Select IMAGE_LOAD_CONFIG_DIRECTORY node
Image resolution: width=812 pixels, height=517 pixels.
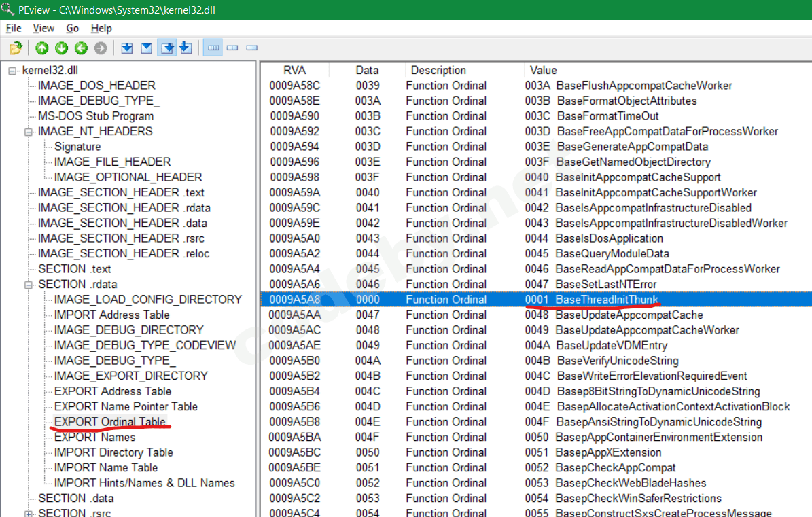point(148,300)
